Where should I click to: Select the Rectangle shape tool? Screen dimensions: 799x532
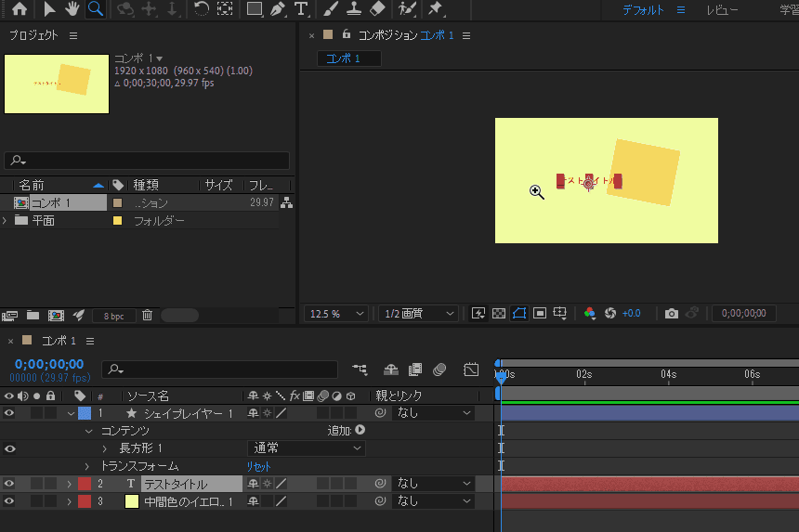pos(255,8)
